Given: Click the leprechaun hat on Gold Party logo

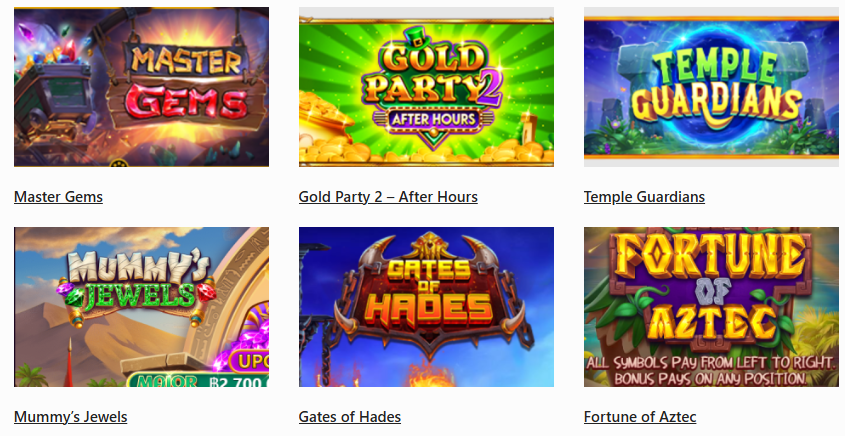Looking at the screenshot, I should (415, 37).
